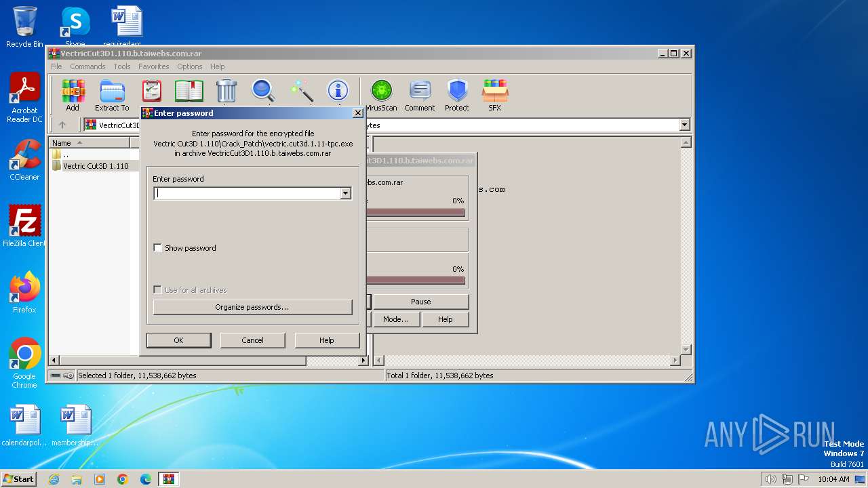Click the Wizard wand toolbar icon
The image size is (868, 488).
pos(301,91)
